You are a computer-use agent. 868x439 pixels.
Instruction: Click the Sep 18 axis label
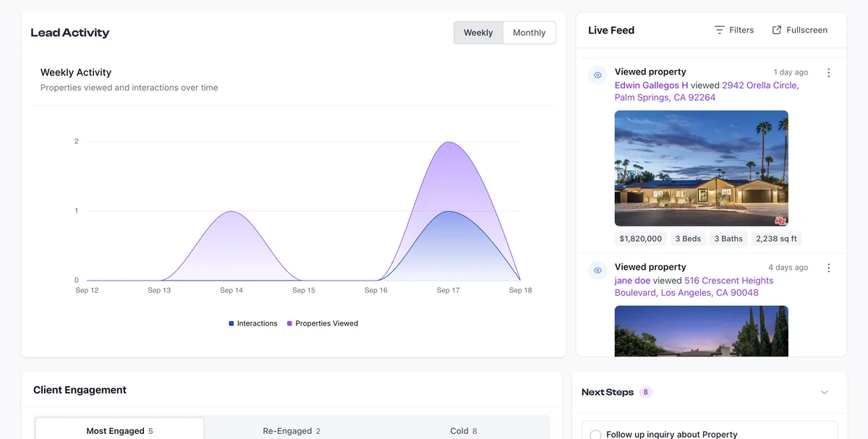point(520,290)
